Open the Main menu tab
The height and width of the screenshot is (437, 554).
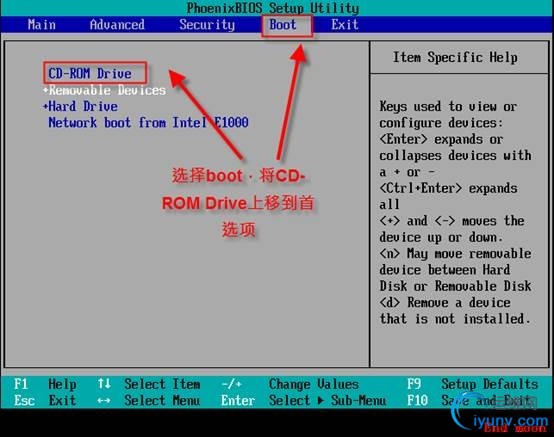point(42,25)
